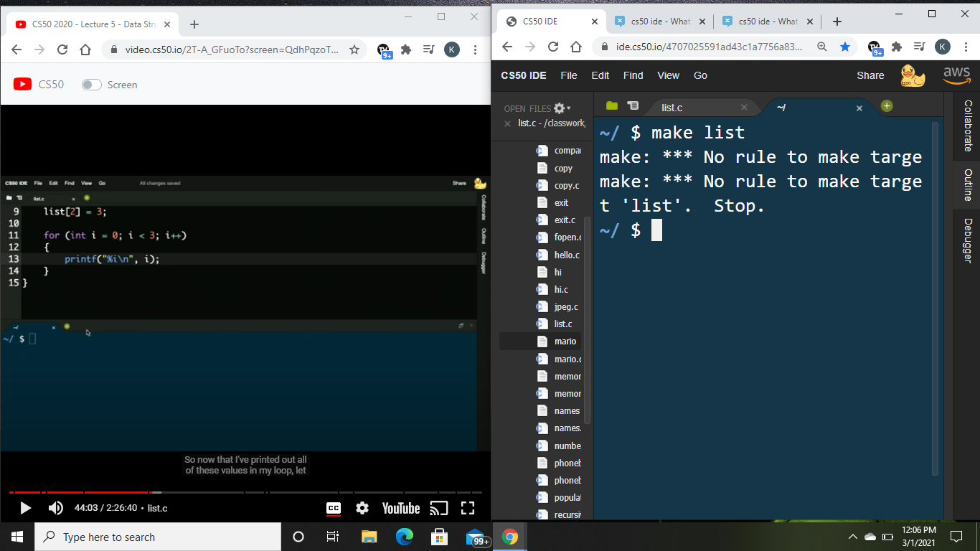Open video player settings gear

point(362,508)
